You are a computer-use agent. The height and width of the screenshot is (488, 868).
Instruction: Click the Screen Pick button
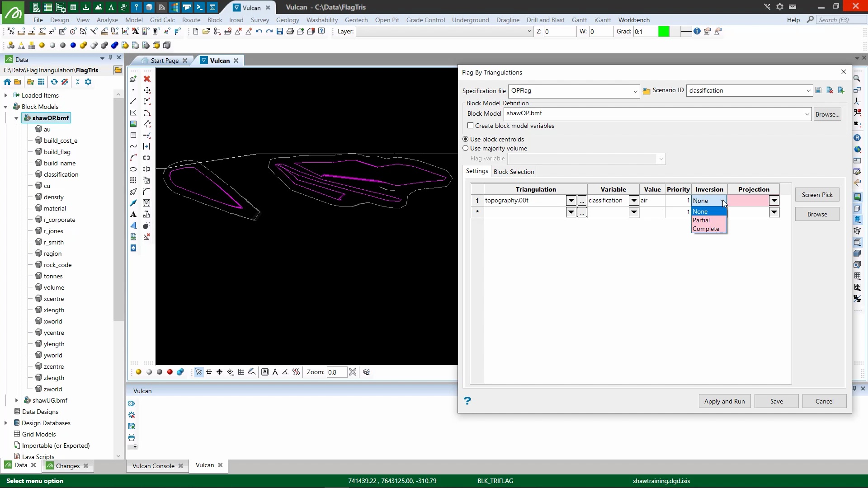pyautogui.click(x=817, y=195)
